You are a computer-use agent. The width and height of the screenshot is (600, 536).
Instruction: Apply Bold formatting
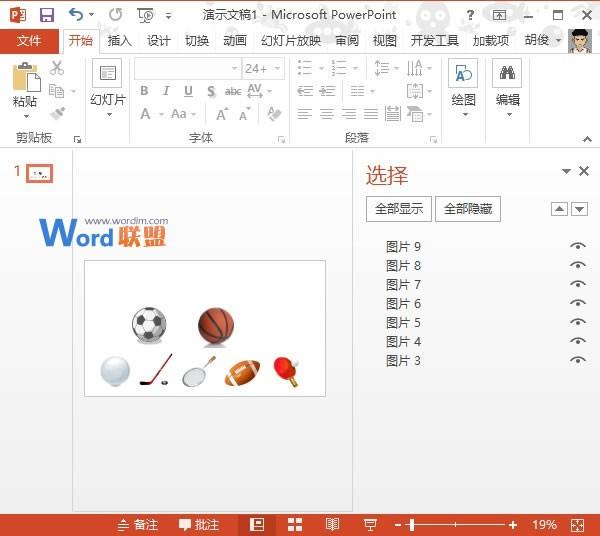[144, 91]
